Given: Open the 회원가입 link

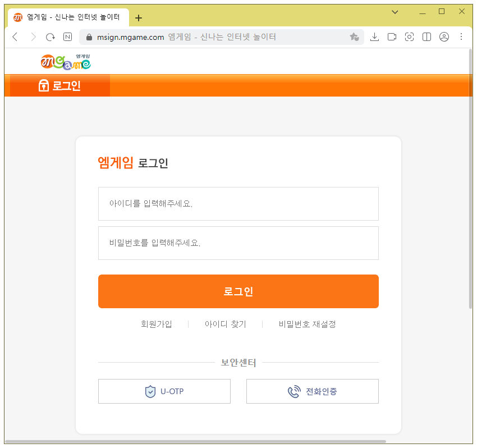Looking at the screenshot, I should click(157, 324).
